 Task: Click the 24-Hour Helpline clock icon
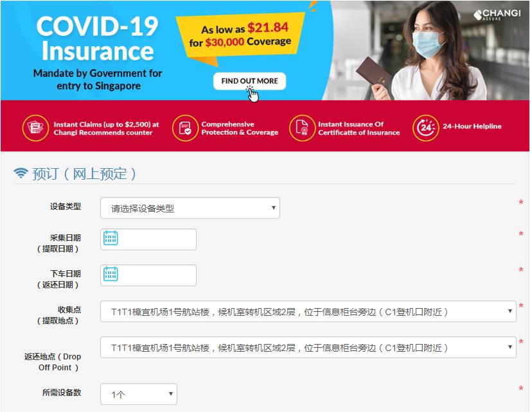(425, 128)
